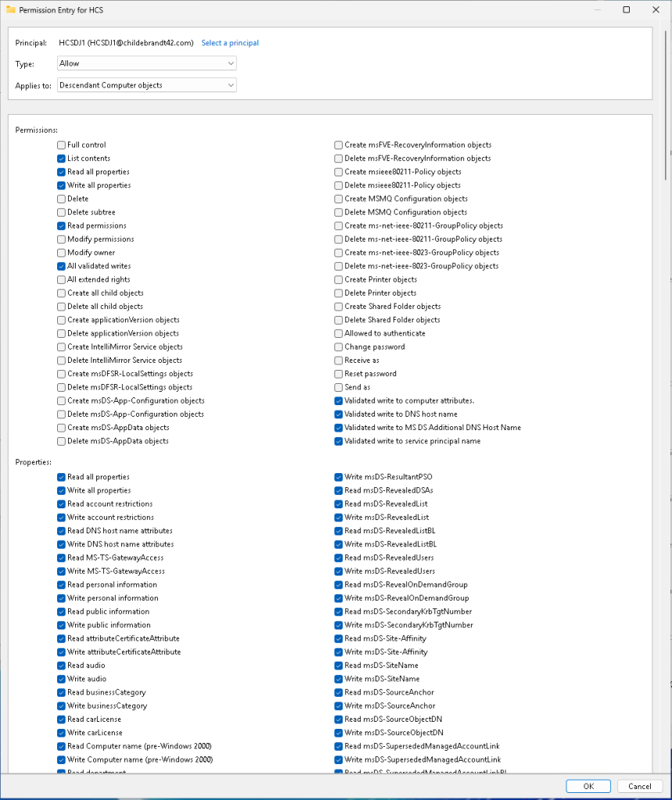The width and height of the screenshot is (672, 800).
Task: Click the Select a principal link
Action: (230, 43)
